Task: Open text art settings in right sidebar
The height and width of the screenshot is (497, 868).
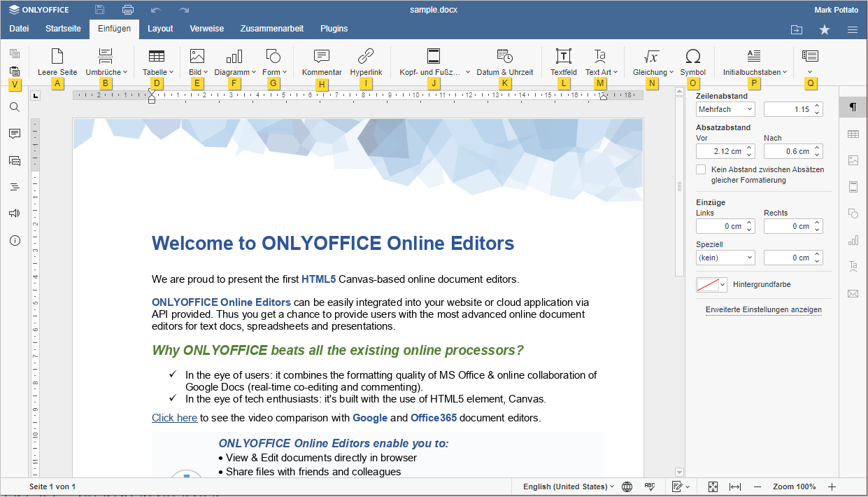Action: pos(853,267)
